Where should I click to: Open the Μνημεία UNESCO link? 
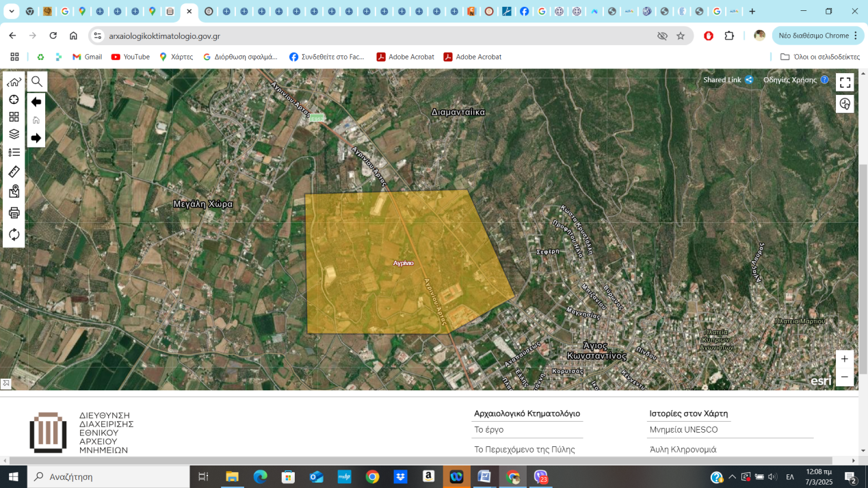point(683,430)
